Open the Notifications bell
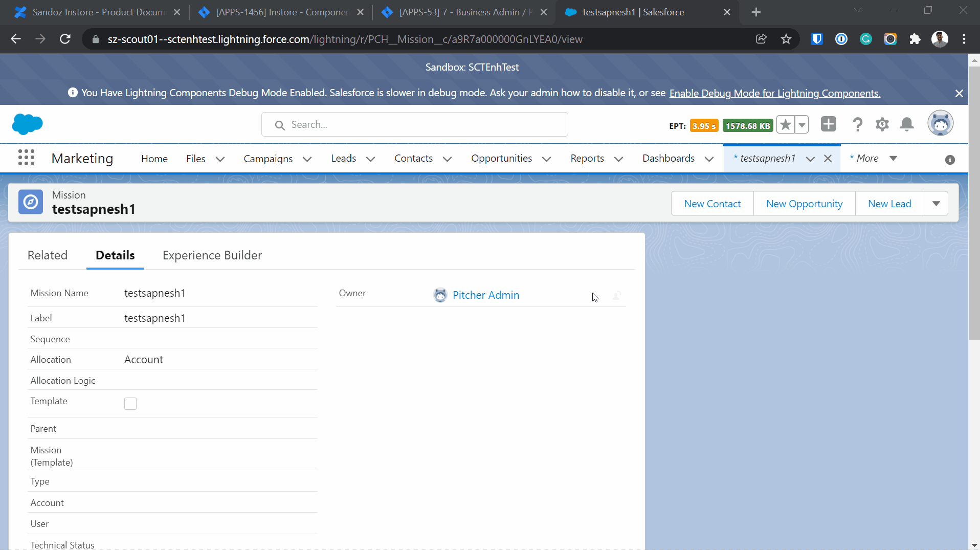This screenshot has height=550, width=980. pyautogui.click(x=906, y=124)
